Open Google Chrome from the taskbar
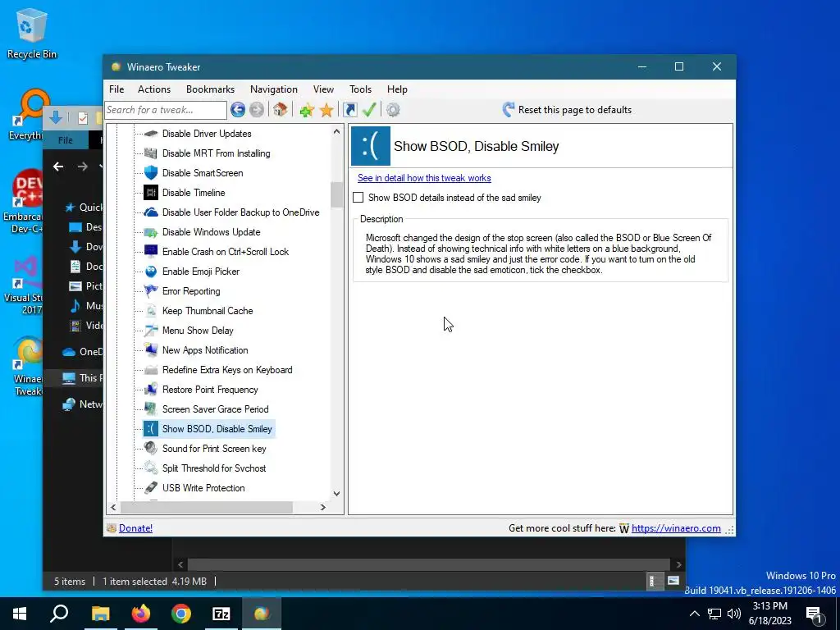Viewport: 840px width, 630px height. [181, 614]
